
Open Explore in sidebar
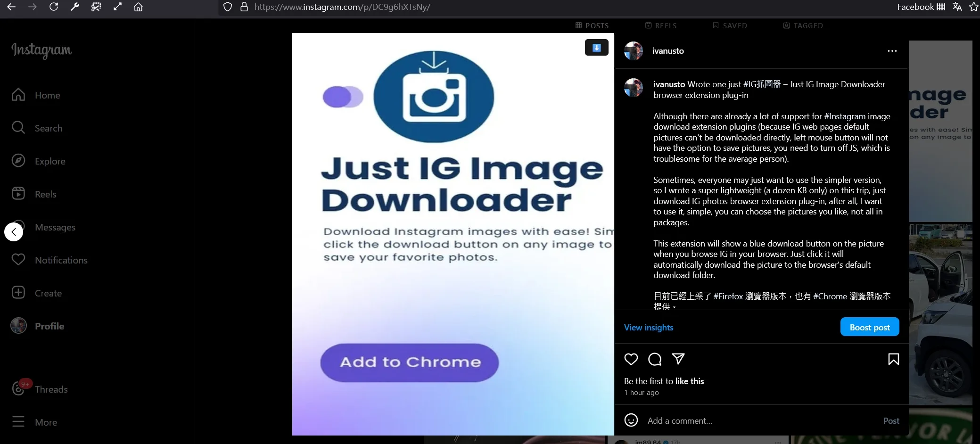tap(38, 161)
